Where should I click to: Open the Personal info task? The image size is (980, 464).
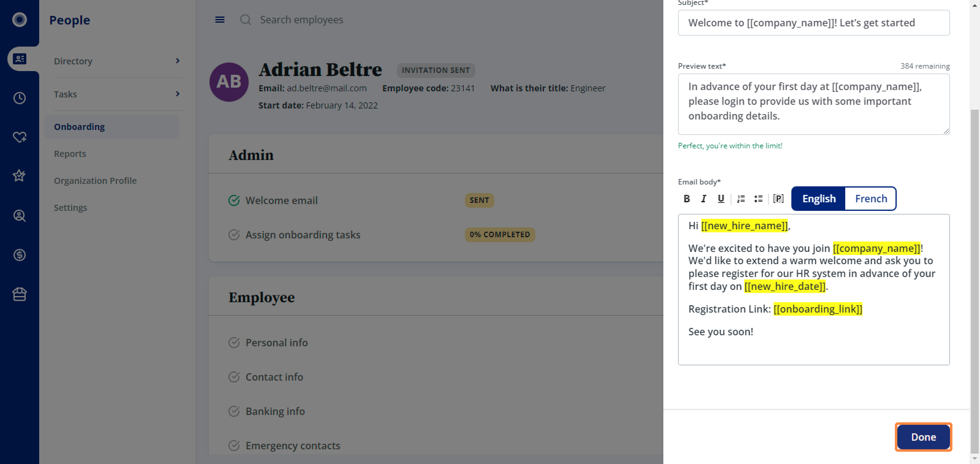click(277, 343)
